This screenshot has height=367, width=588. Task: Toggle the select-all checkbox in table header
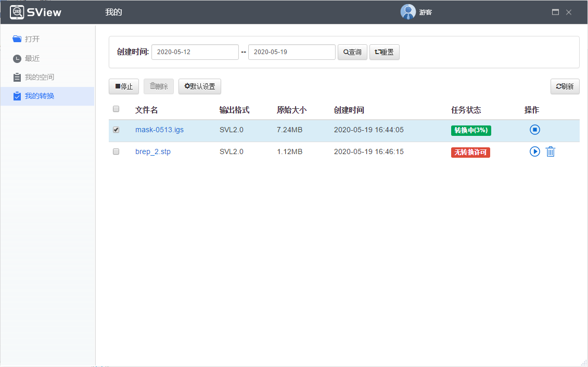[116, 109]
